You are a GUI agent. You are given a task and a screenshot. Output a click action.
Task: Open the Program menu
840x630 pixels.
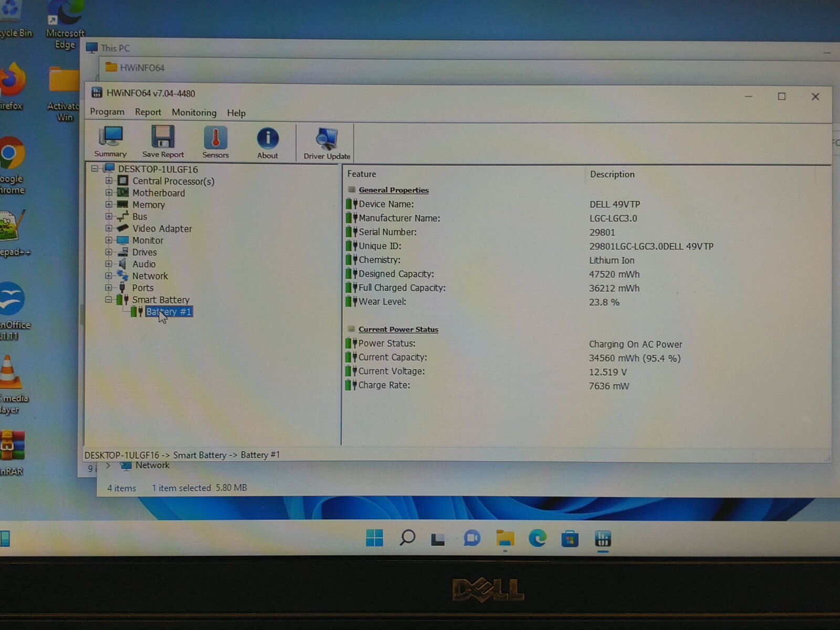(x=107, y=112)
